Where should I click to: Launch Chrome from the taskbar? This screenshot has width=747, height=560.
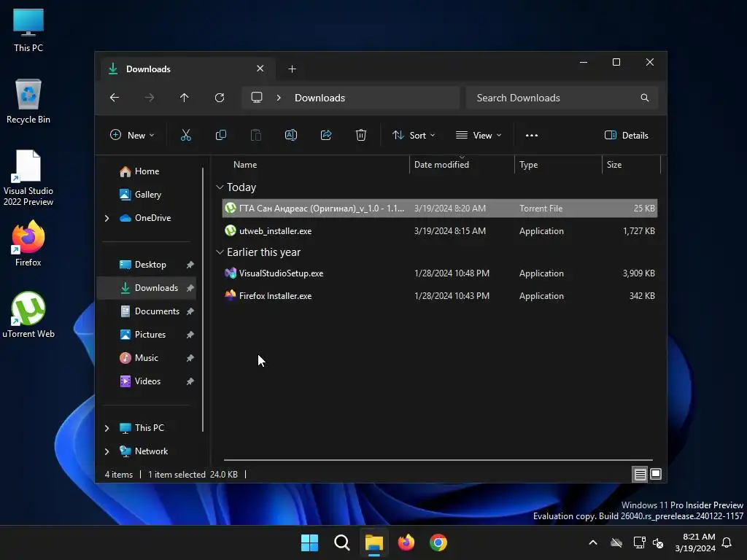click(438, 542)
